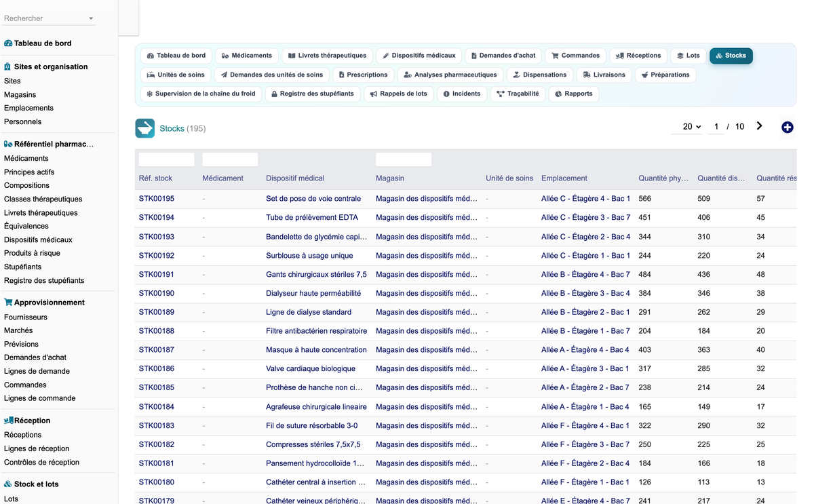Viewport: 814px width, 504px height.
Task: Switch to Dispensations tab
Action: coord(539,75)
